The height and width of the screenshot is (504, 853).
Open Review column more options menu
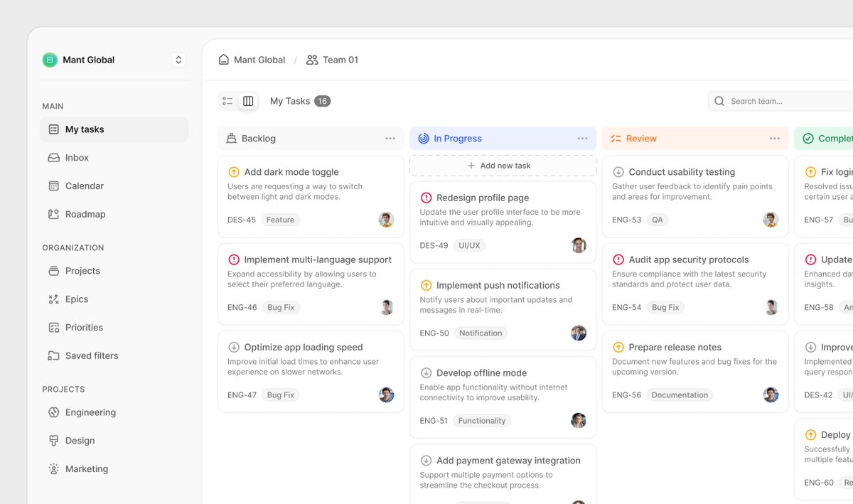[775, 139]
